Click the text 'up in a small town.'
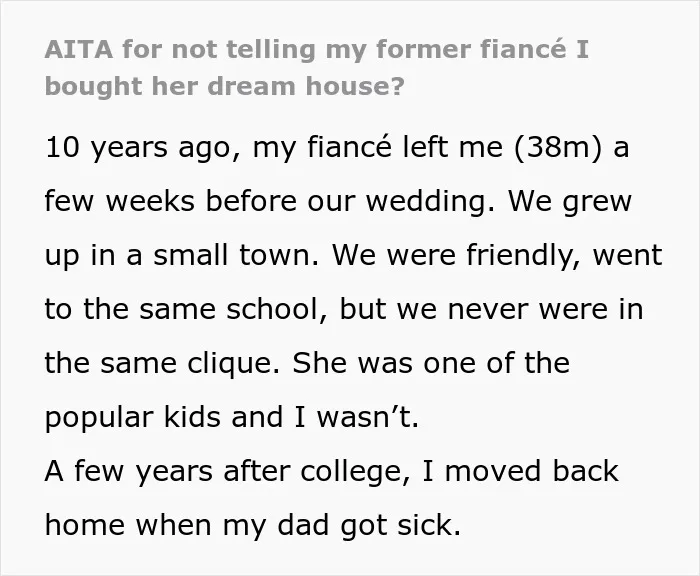 [182, 256]
